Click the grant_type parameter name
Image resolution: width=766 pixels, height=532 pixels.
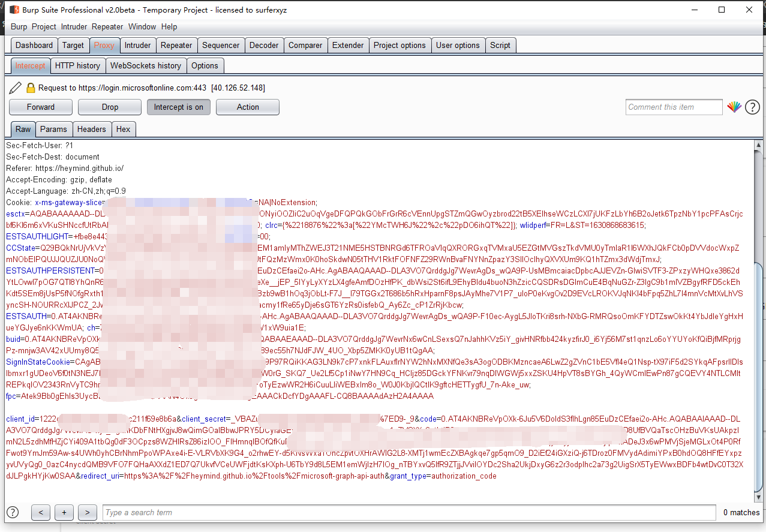click(x=408, y=476)
